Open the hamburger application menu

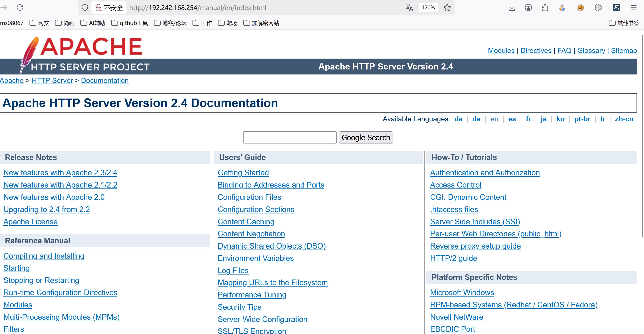pyautogui.click(x=634, y=7)
